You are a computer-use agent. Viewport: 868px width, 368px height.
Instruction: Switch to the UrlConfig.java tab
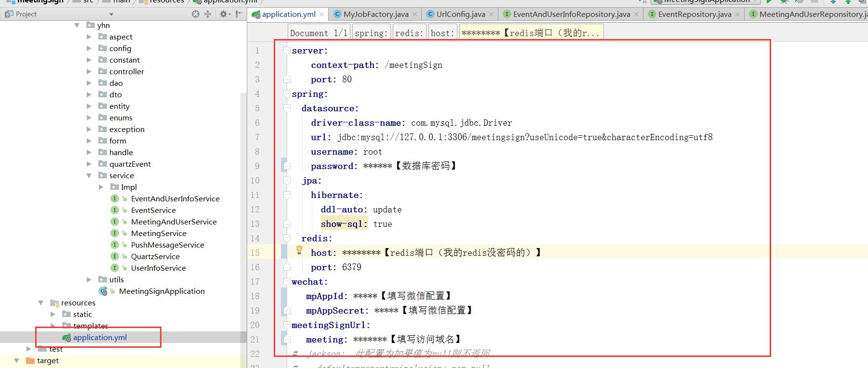click(460, 14)
